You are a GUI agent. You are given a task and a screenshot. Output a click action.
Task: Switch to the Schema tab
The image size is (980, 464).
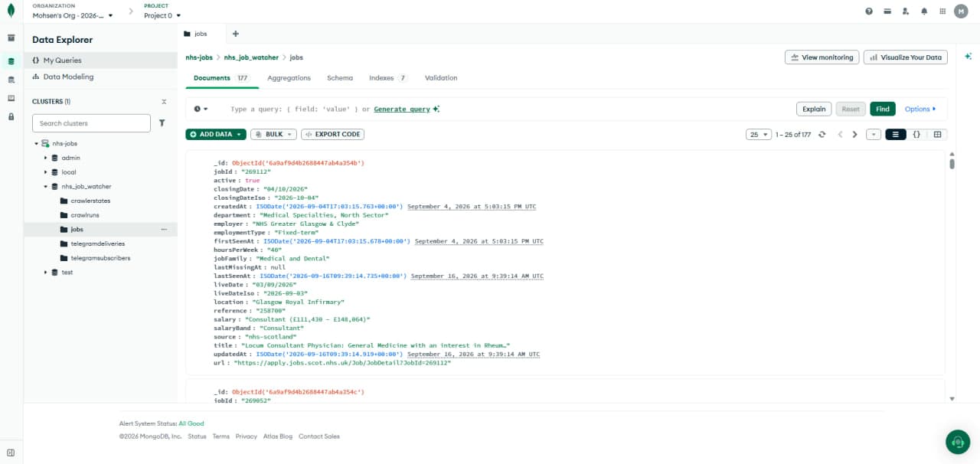point(340,78)
